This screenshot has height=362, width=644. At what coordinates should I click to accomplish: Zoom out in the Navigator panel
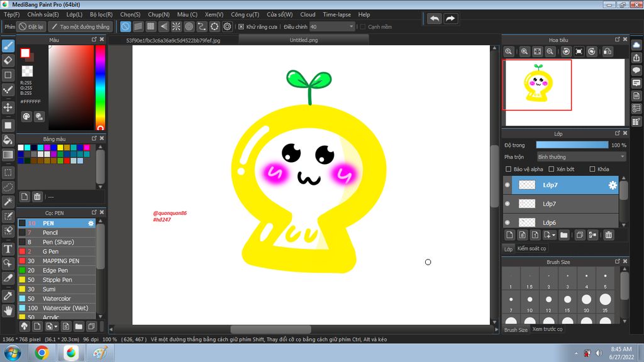pyautogui.click(x=550, y=52)
